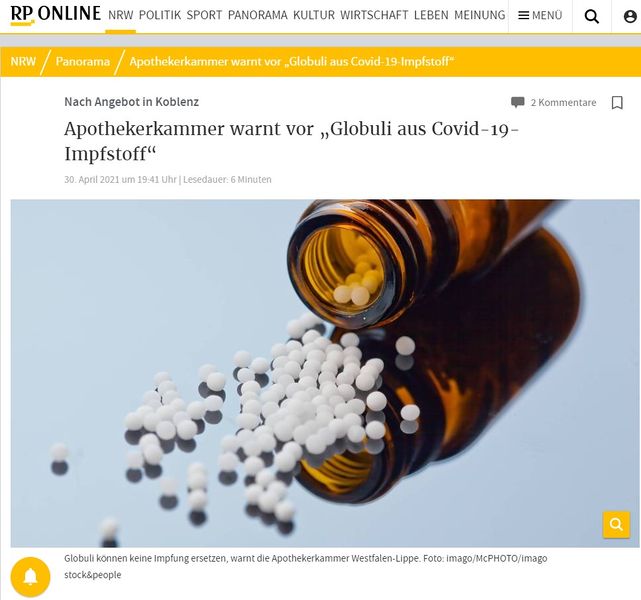The image size is (641, 600).
Task: Open the comments speech bubble icon
Action: 518,102
